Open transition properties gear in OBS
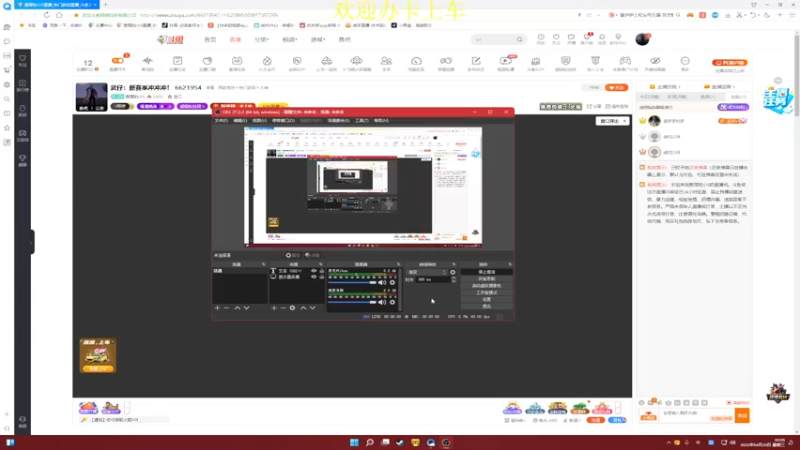The image size is (800, 450). tap(453, 272)
